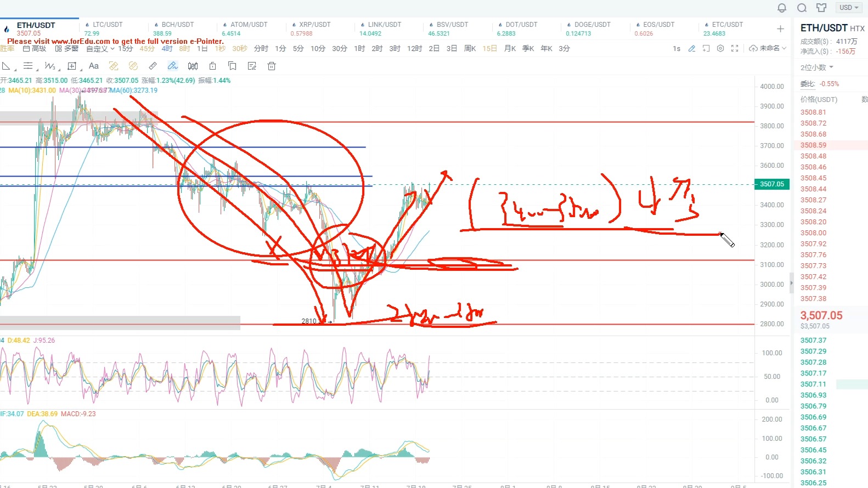This screenshot has width=868, height=488.
Task: Click the copy drawings icon
Action: pyautogui.click(x=232, y=66)
